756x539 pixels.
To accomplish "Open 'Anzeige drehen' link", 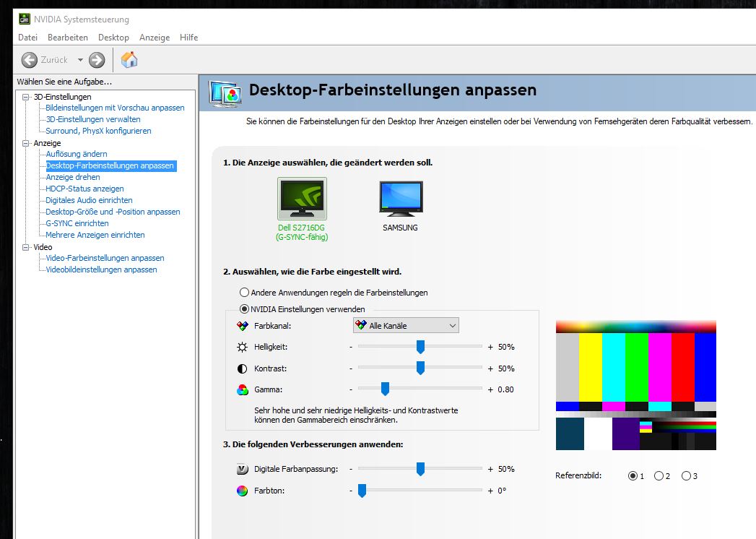I will coord(73,177).
